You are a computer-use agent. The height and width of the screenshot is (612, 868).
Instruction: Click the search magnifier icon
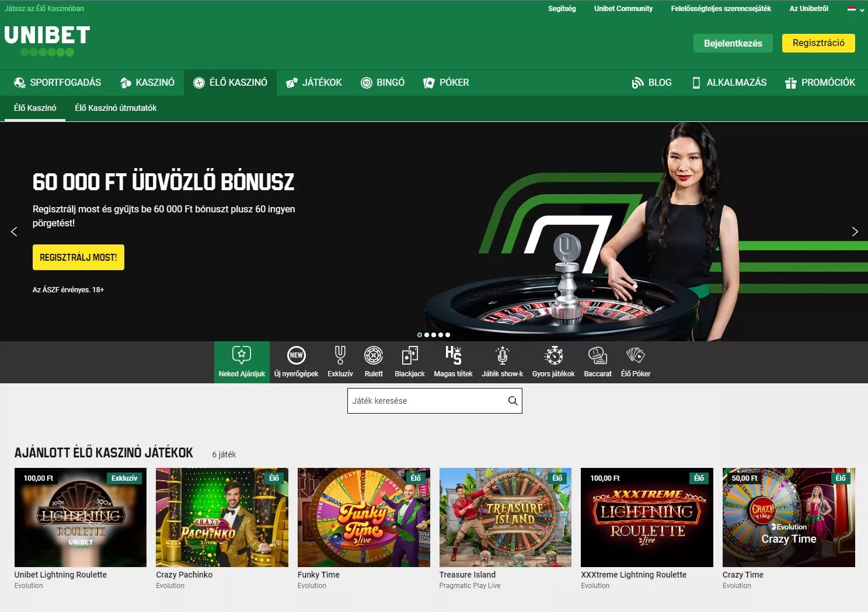(513, 401)
